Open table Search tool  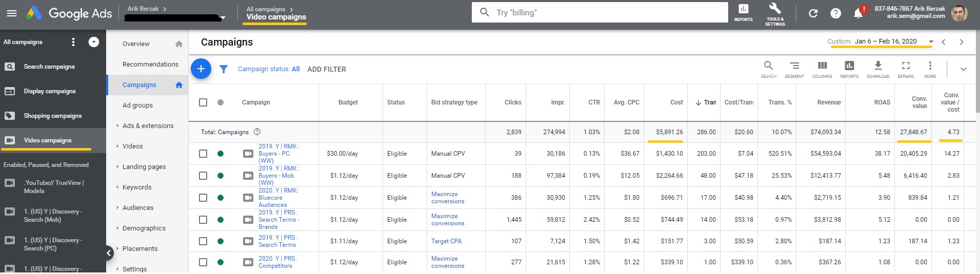pos(768,69)
